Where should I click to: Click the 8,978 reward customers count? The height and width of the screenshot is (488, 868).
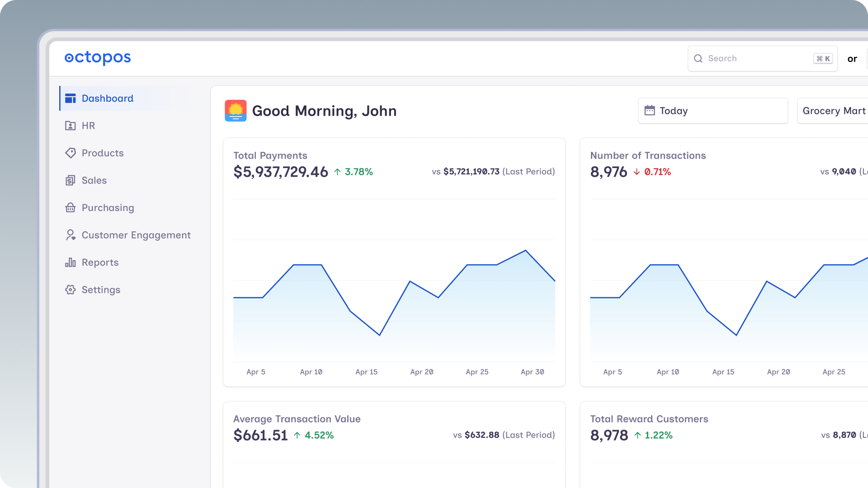609,435
